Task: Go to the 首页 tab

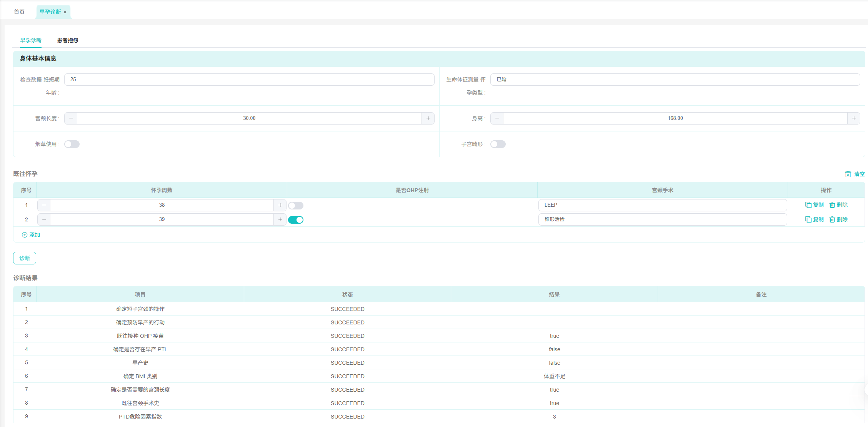Action: click(19, 12)
